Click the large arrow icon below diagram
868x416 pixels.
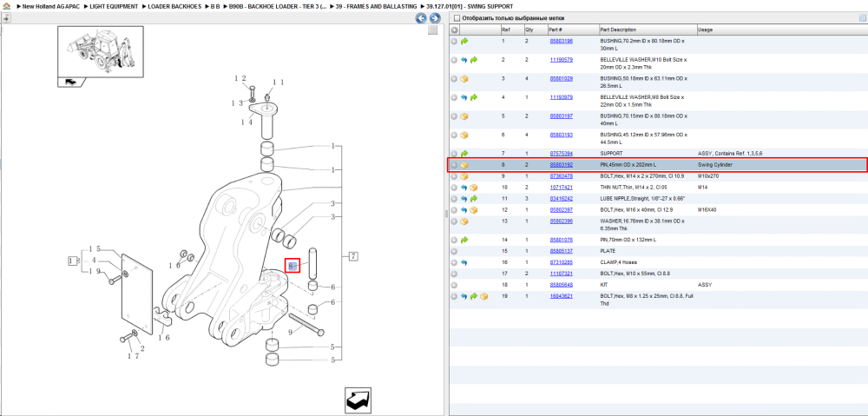point(360,399)
